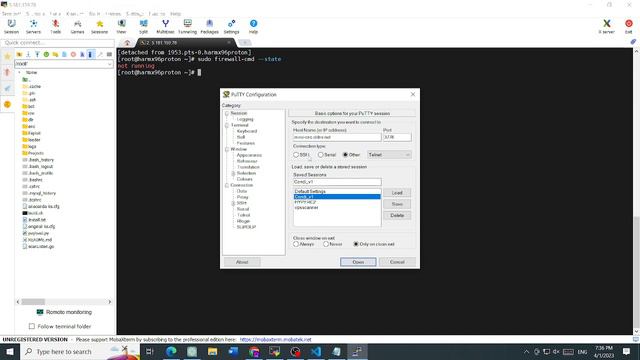
Task: Click the star Sessions sidebar tab icon
Action: (7, 56)
